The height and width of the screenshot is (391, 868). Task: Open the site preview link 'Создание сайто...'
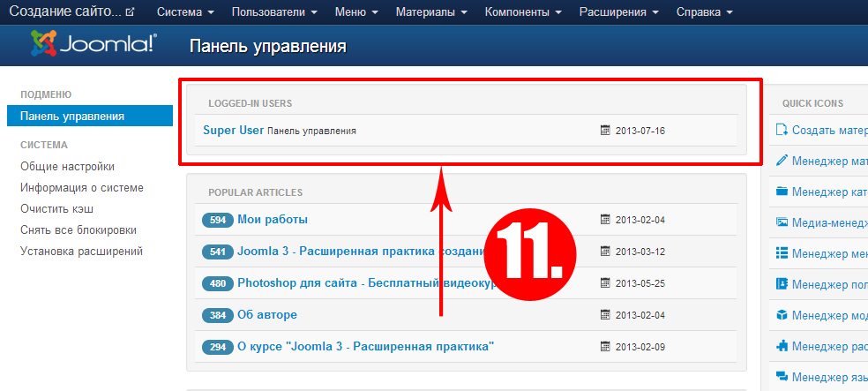[x=71, y=12]
